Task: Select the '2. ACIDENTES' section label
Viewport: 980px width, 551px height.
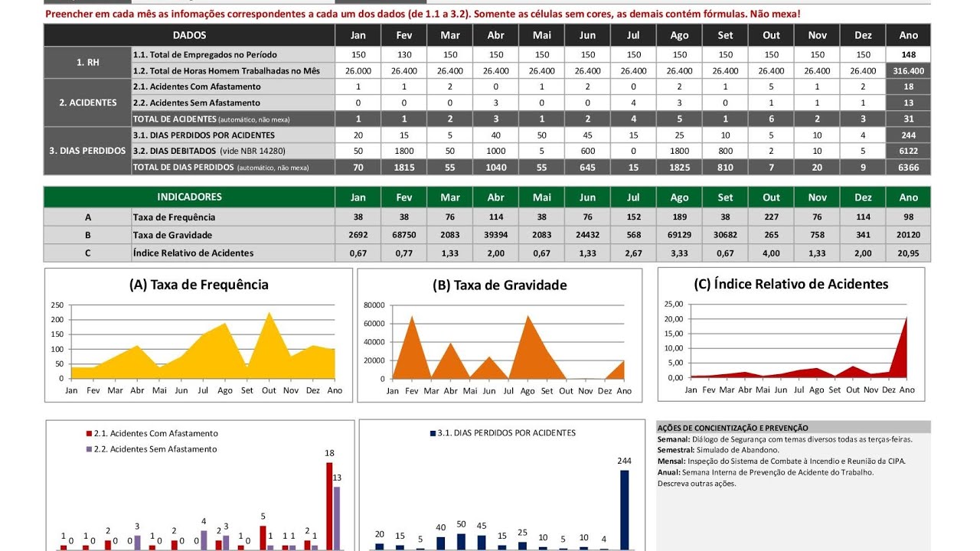Action: click(x=87, y=103)
